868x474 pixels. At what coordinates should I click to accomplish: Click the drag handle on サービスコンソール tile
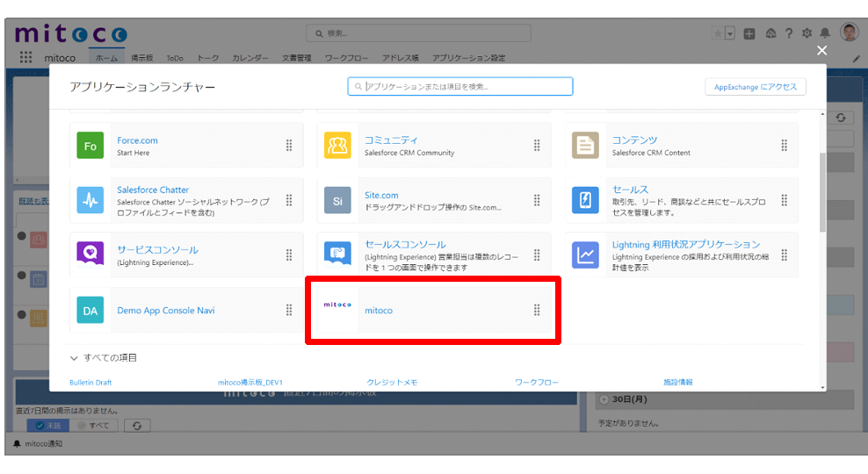point(289,255)
